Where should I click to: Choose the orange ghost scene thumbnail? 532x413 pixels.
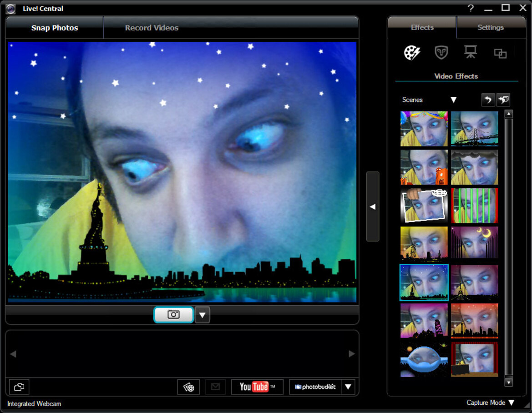coord(424,167)
